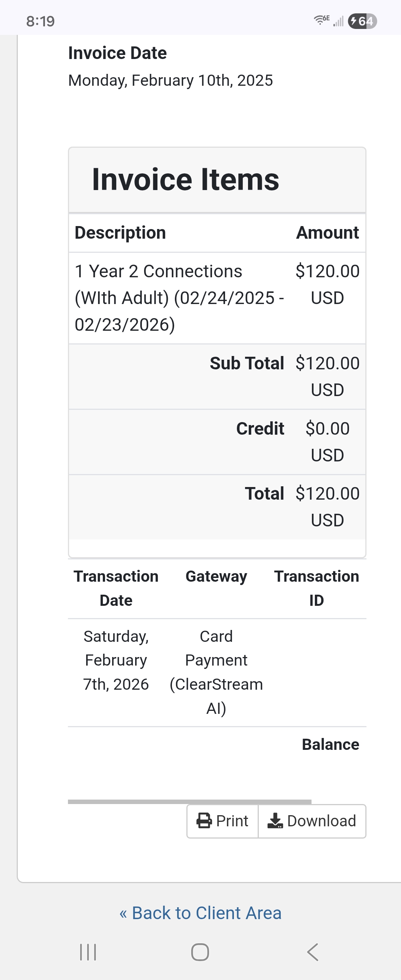Tap the status bar clock

pos(40,21)
